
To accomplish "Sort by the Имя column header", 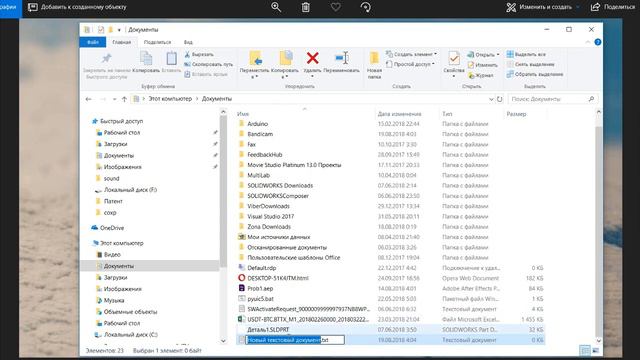I will click(x=243, y=114).
